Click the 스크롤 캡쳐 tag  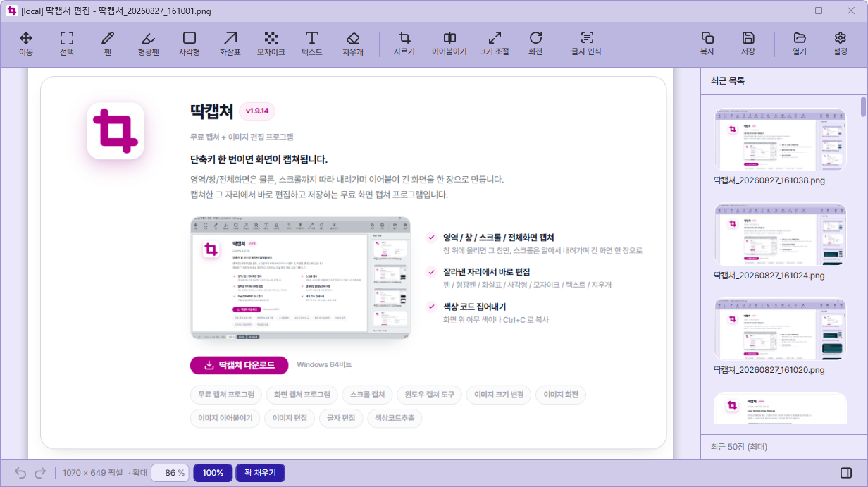click(367, 395)
